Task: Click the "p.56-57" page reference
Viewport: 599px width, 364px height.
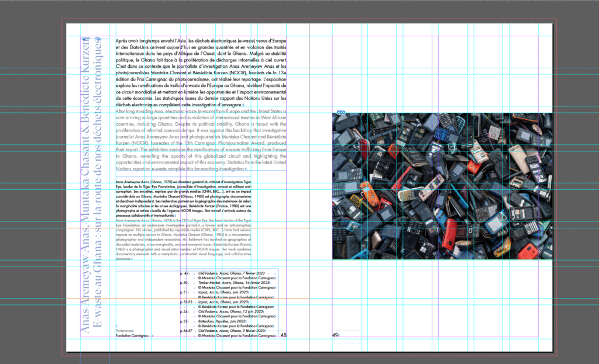Action: [x=185, y=331]
